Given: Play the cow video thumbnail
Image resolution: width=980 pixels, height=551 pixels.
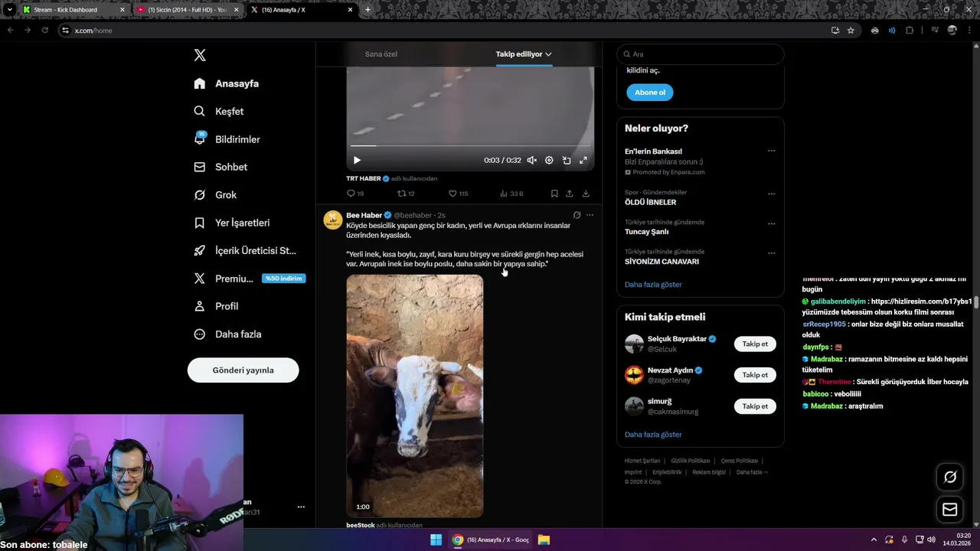Looking at the screenshot, I should [414, 396].
